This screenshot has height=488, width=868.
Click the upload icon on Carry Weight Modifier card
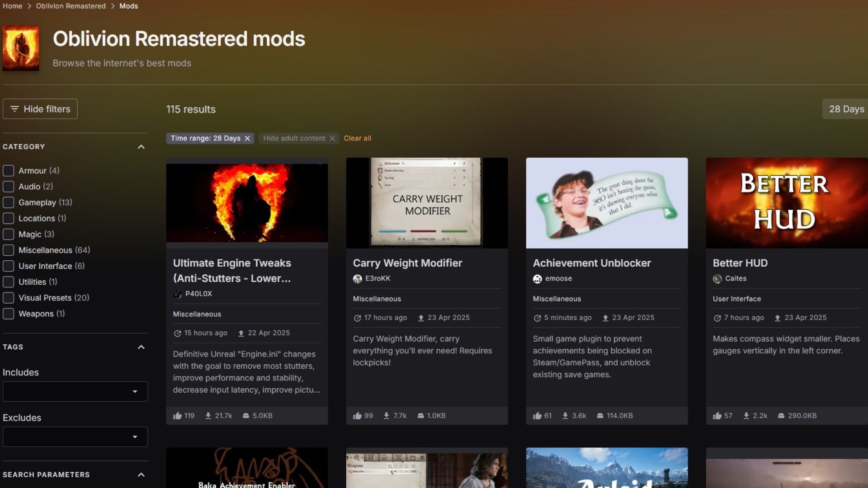(x=421, y=318)
